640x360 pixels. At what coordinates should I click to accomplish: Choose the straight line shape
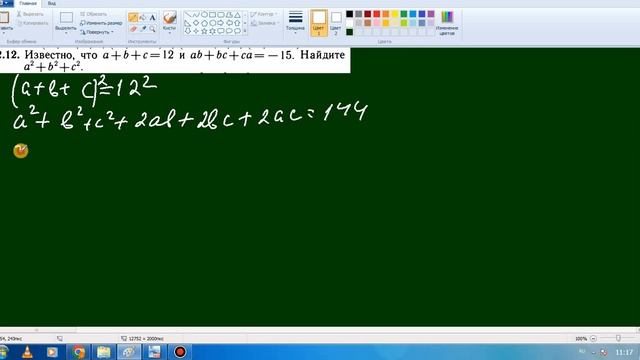click(x=188, y=15)
